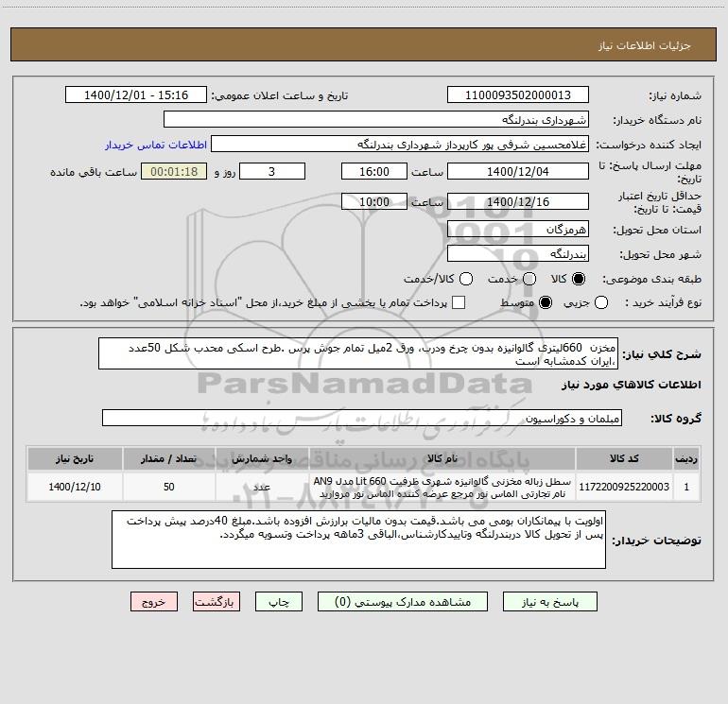This screenshot has height=704, width=728.
Task: Click the واحد شمارش column header
Action: click(x=262, y=458)
